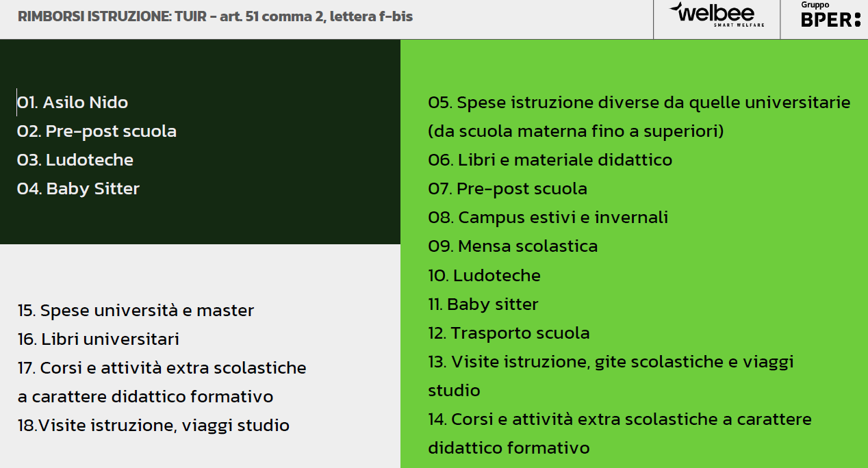Open the 12. Trasporto scuola entry
868x468 pixels.
click(x=509, y=333)
